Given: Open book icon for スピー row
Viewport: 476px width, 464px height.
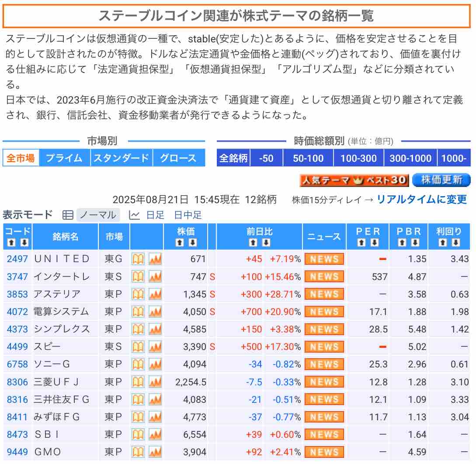Looking at the screenshot, I should coord(138,346).
